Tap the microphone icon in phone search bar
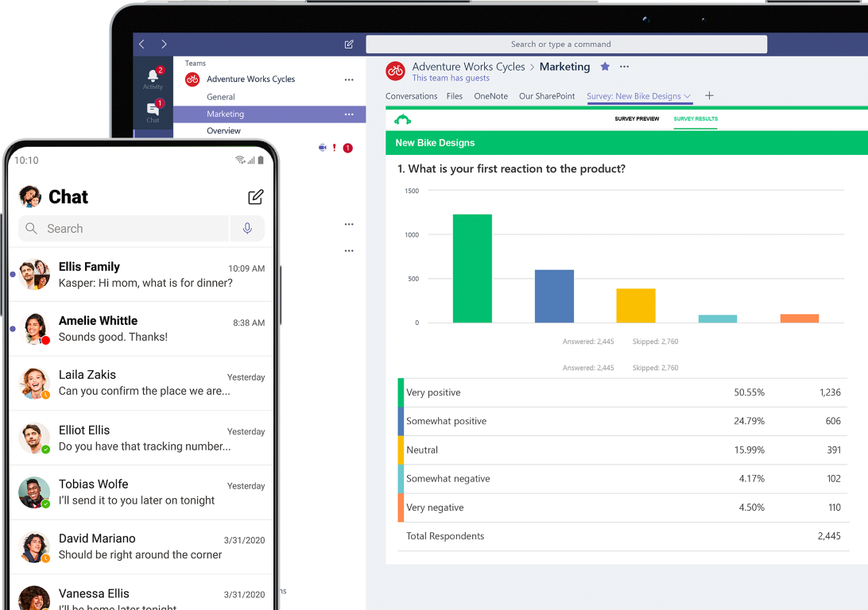This screenshot has width=868, height=610. tap(247, 228)
